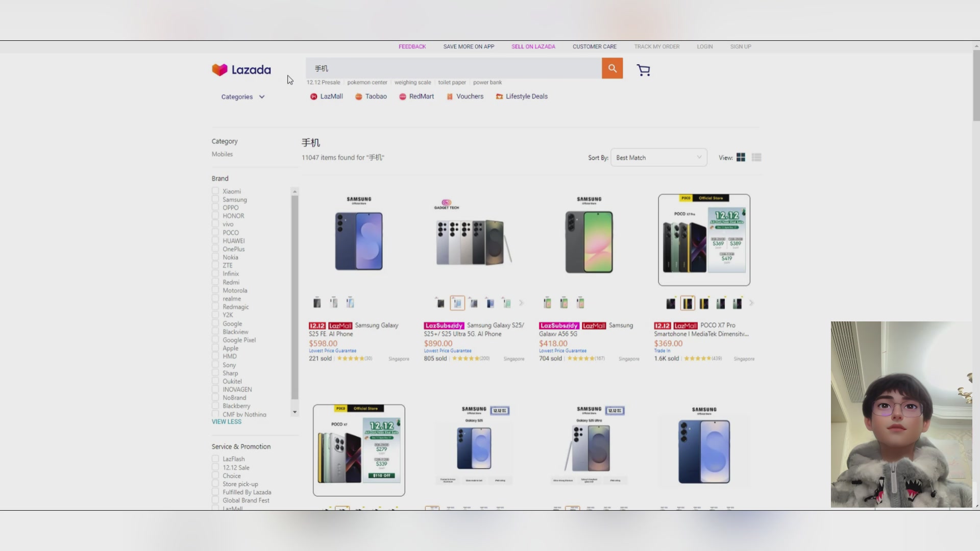Click the LOGIN link
Image resolution: width=980 pixels, height=551 pixels.
(x=704, y=46)
